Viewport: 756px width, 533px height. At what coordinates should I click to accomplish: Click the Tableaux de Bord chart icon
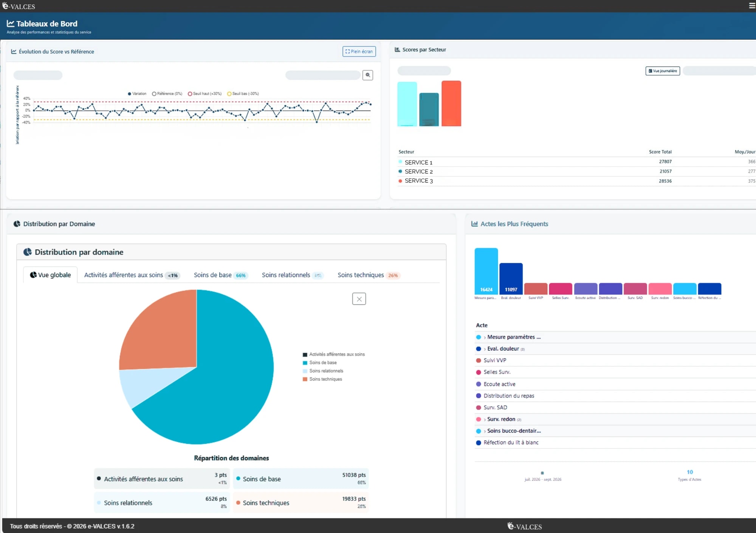11,23
